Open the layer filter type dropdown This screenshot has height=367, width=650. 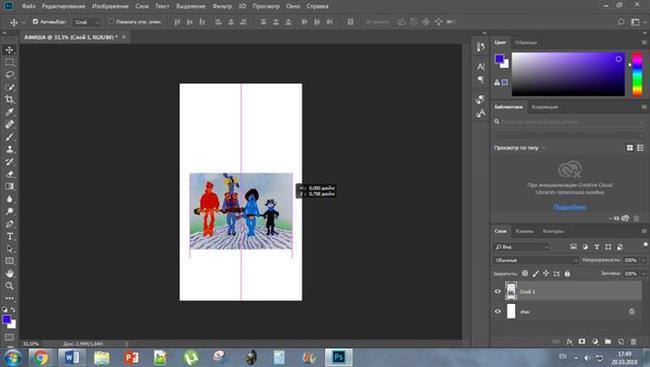click(522, 247)
